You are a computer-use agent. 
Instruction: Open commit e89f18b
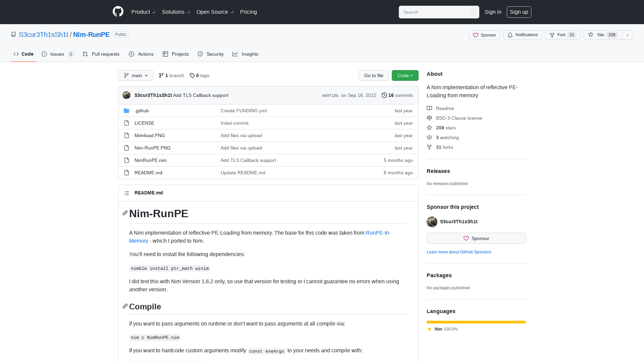coord(330,96)
